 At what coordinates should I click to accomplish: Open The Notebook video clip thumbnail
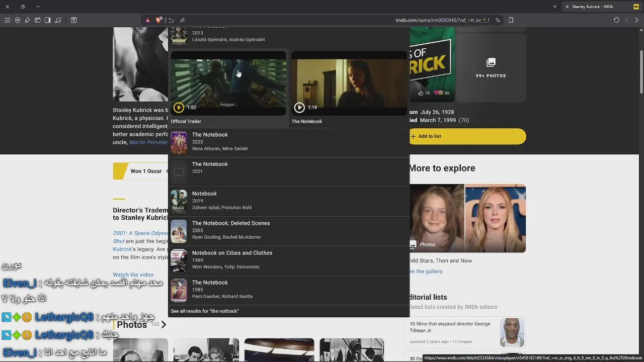[349, 83]
